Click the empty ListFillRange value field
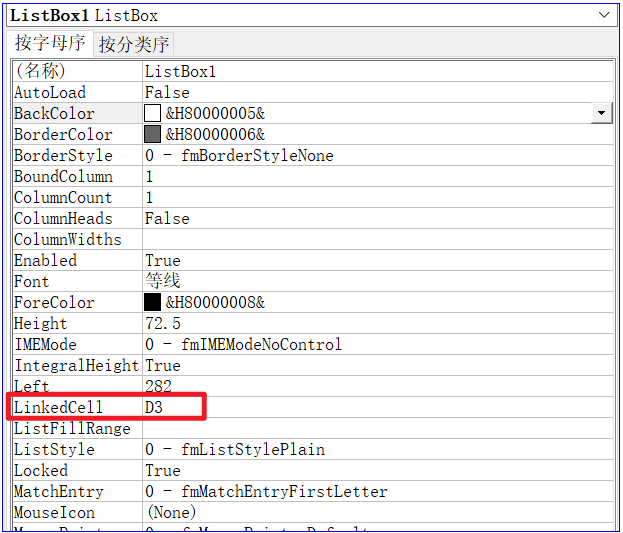Image resolution: width=623 pixels, height=533 pixels. coord(377,428)
